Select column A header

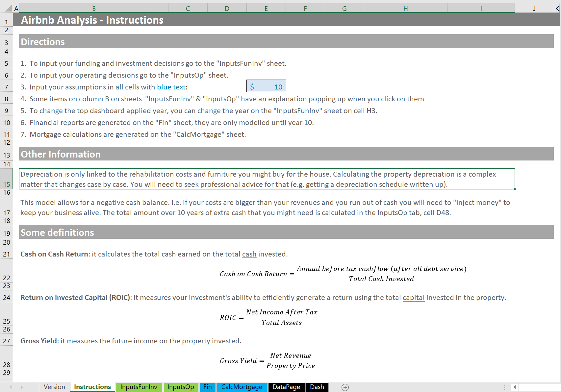tap(16, 9)
